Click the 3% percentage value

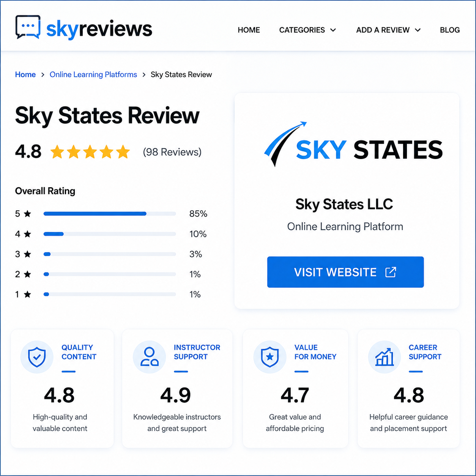[x=195, y=254]
